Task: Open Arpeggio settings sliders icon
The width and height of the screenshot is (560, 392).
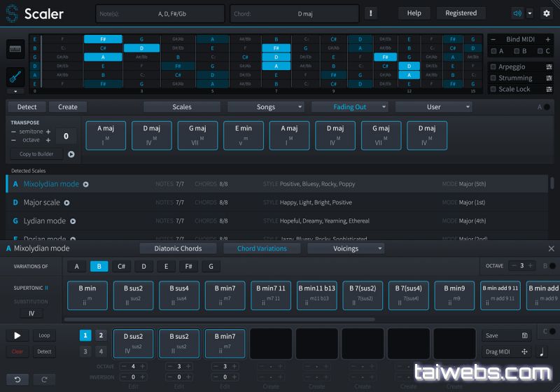Action: click(549, 66)
